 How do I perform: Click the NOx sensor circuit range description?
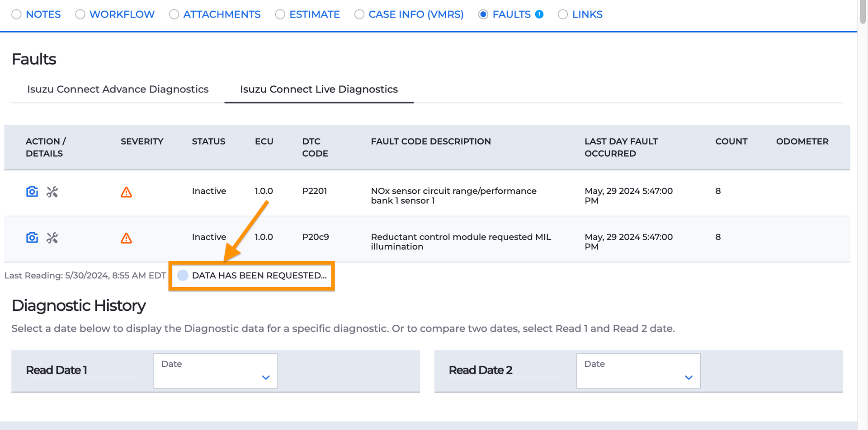coord(454,196)
